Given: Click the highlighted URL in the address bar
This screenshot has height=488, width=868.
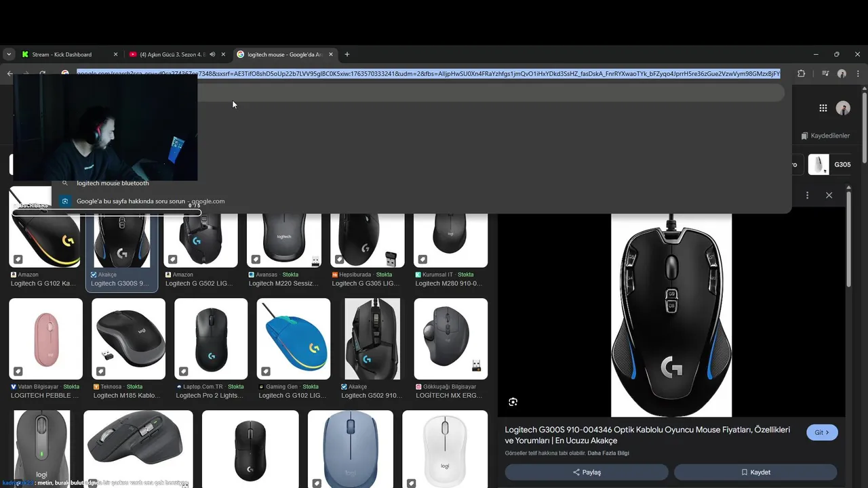Looking at the screenshot, I should (428, 73).
